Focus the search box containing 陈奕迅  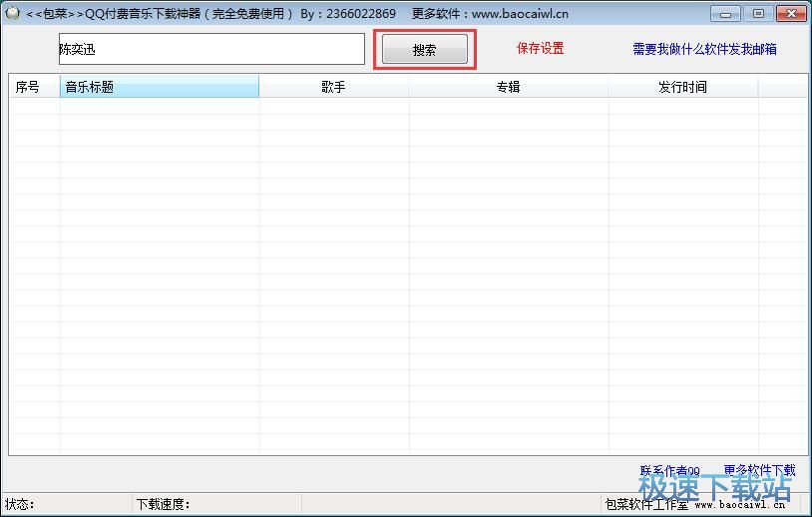click(211, 49)
